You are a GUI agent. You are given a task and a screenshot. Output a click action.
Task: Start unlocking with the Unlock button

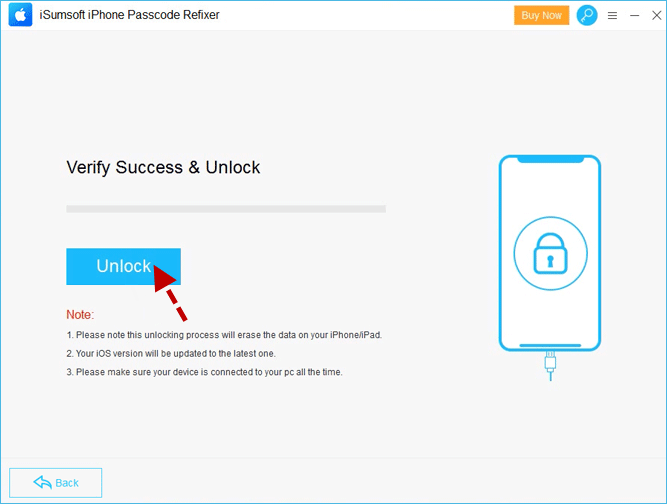click(123, 266)
